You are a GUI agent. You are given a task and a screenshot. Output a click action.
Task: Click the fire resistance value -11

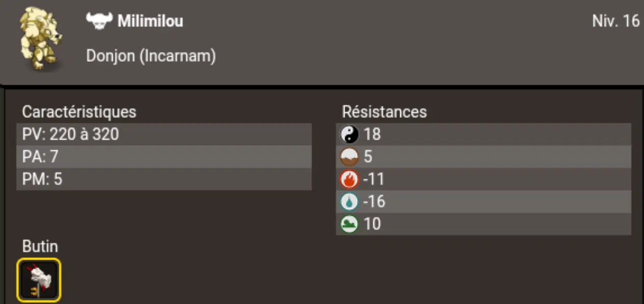click(373, 179)
